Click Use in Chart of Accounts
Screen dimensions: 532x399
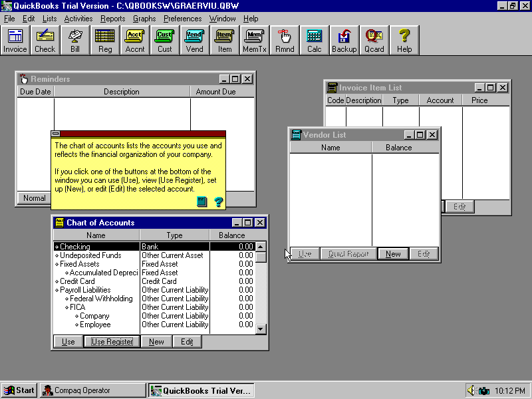click(x=68, y=342)
